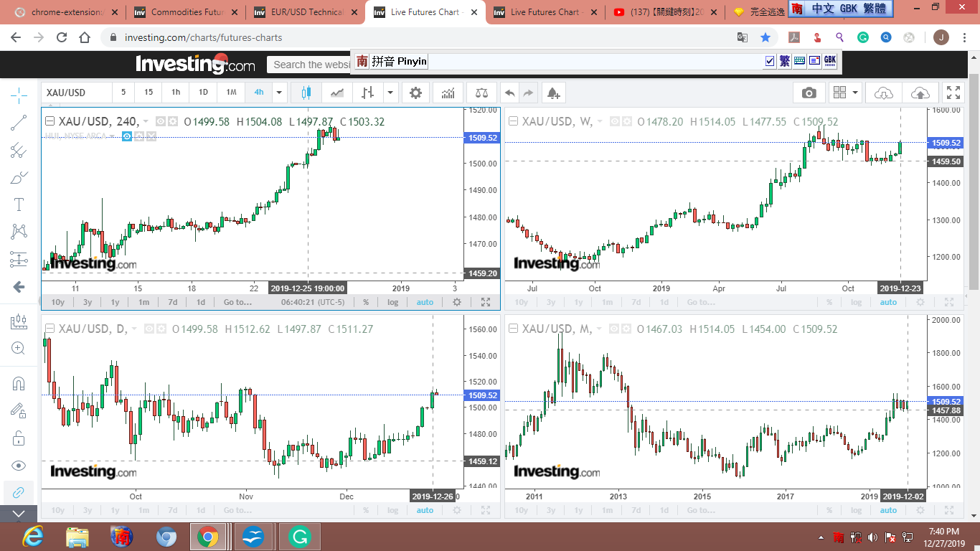This screenshot has width=980, height=551.
Task: Open chart properties gear in top toolbar
Action: (x=415, y=93)
